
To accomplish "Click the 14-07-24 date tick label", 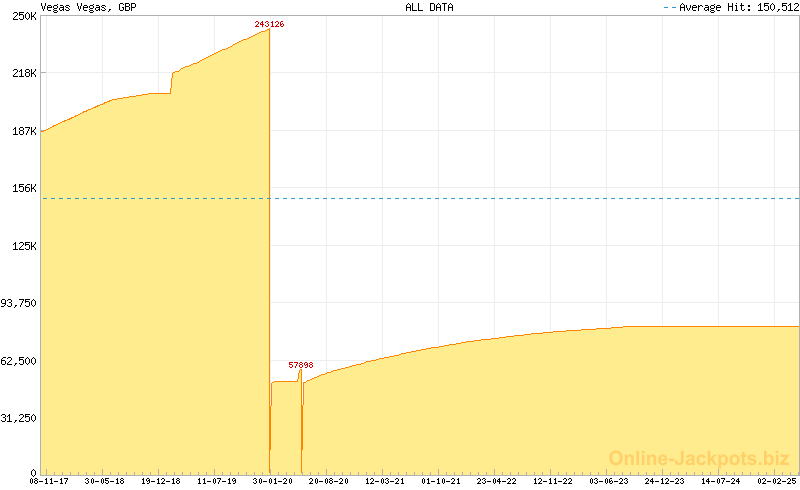I will 721,482.
